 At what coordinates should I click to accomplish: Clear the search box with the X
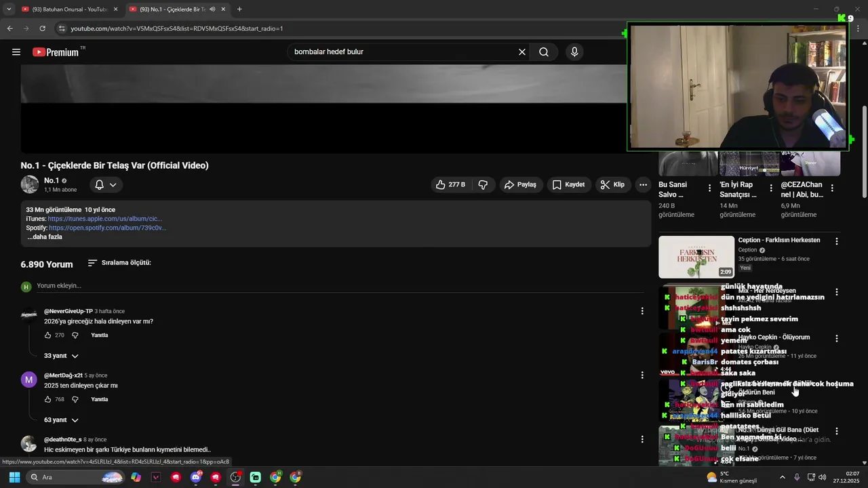point(522,52)
